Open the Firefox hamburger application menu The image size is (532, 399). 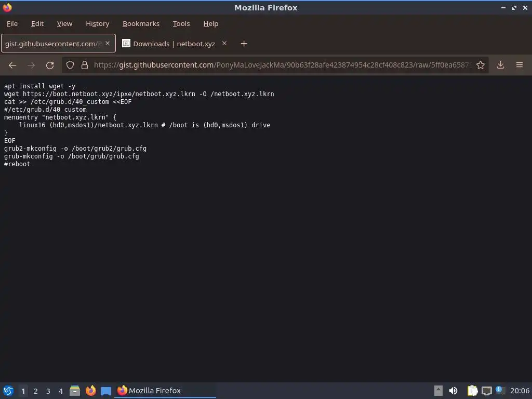519,65
